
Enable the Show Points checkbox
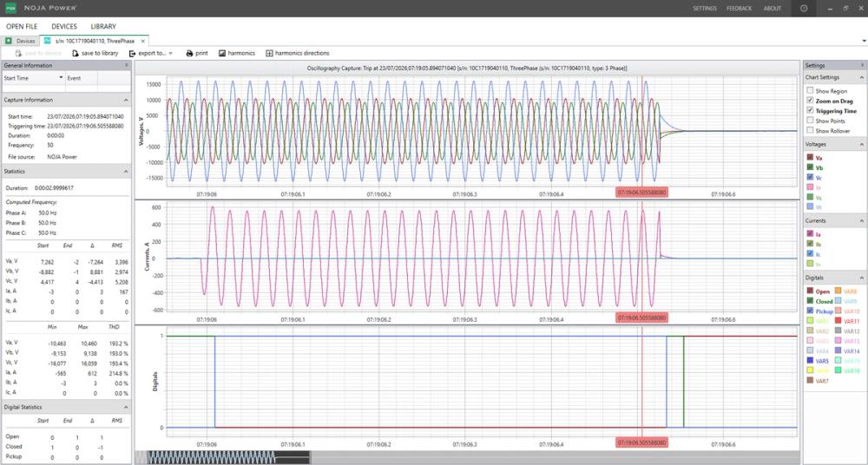(811, 121)
